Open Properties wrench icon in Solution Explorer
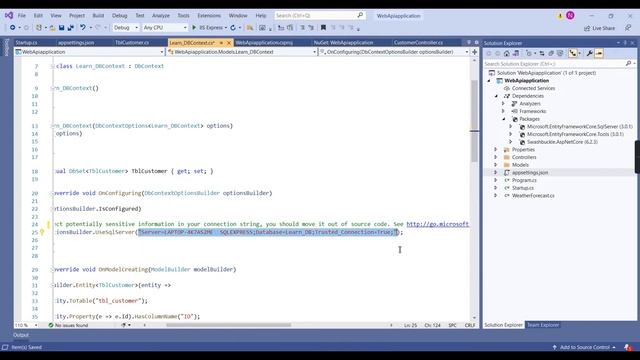Screen dimensions: 640x360 click(x=590, y=53)
